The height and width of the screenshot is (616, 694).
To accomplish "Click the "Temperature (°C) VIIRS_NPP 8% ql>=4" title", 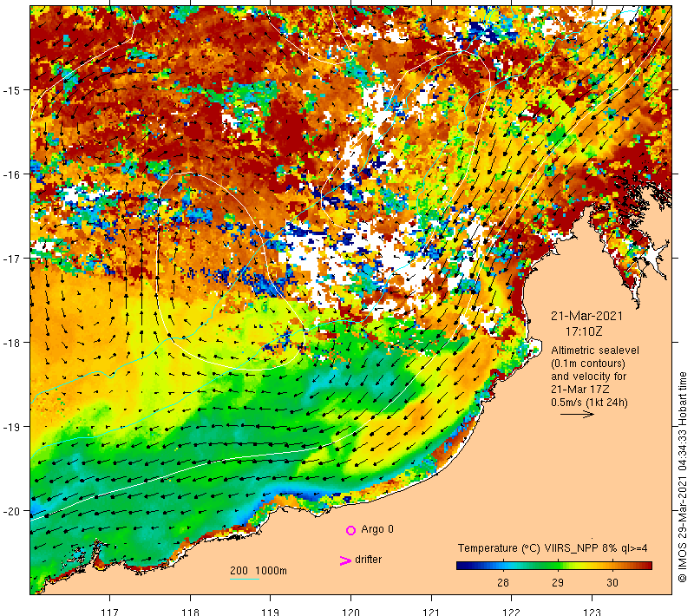I will click(553, 548).
